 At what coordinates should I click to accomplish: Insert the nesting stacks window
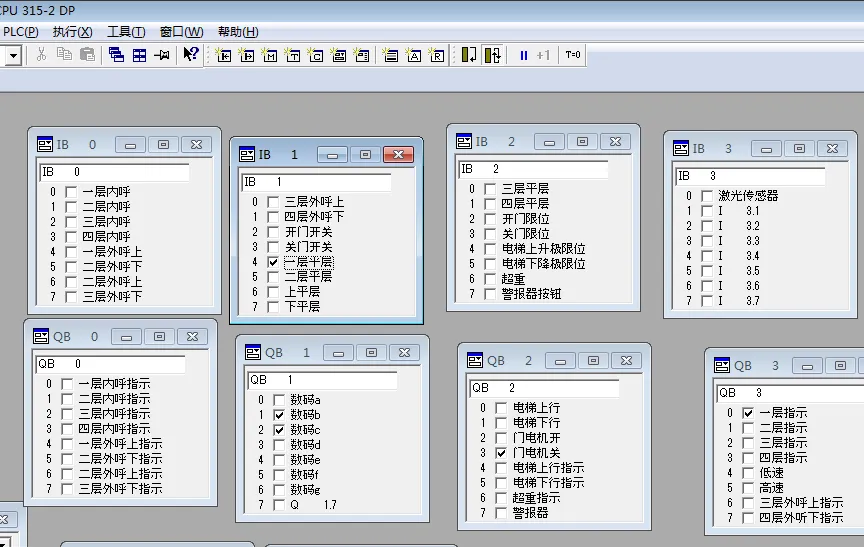tap(390, 55)
